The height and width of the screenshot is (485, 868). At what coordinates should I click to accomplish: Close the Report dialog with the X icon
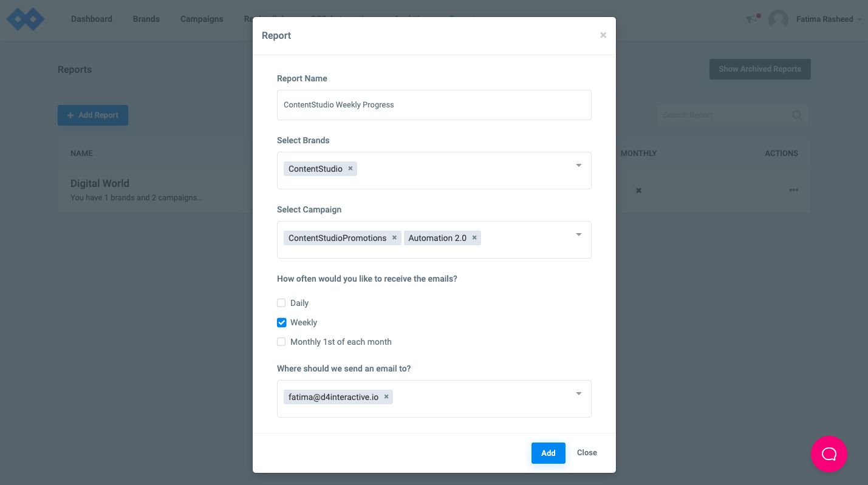pyautogui.click(x=603, y=35)
